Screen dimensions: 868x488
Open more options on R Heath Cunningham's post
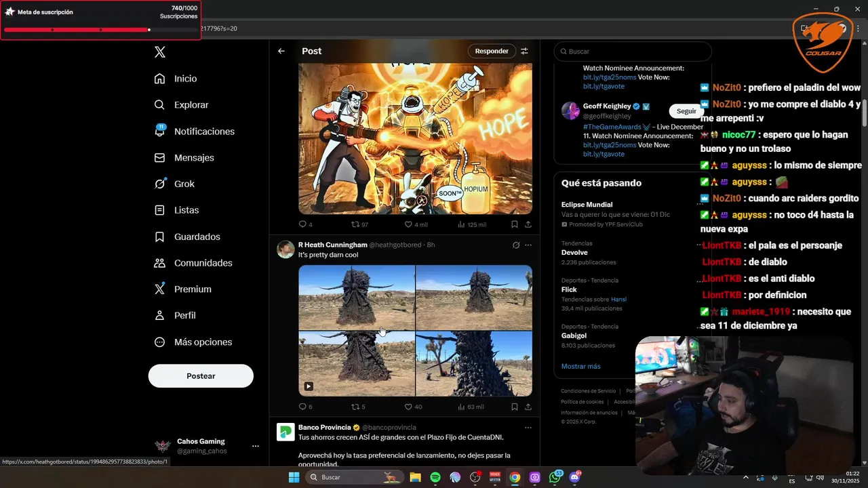tap(528, 245)
